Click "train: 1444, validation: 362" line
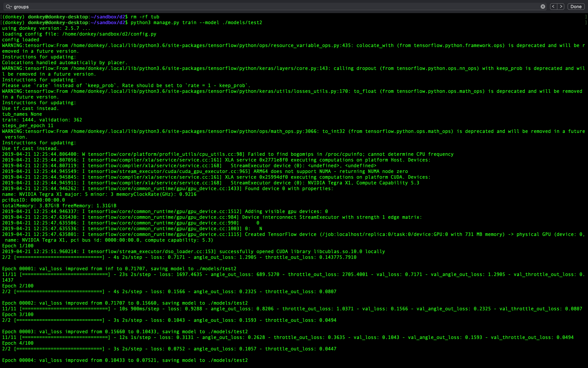Screen dimensions: 588x368 tap(42, 120)
